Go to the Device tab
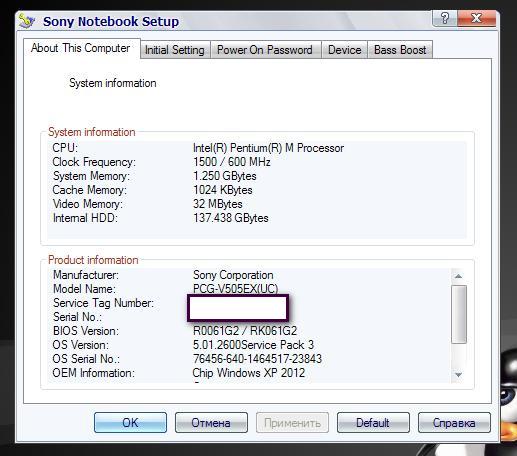 click(x=345, y=50)
